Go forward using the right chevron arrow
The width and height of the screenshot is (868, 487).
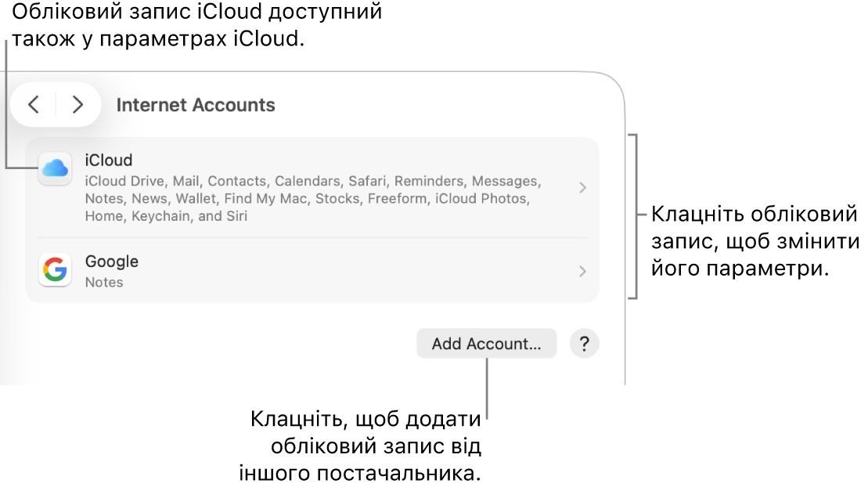pyautogui.click(x=77, y=105)
